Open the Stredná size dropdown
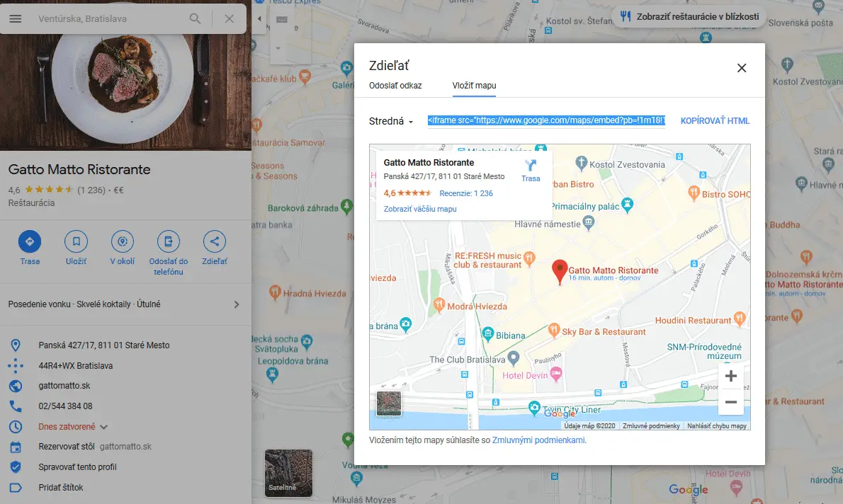 (x=391, y=122)
